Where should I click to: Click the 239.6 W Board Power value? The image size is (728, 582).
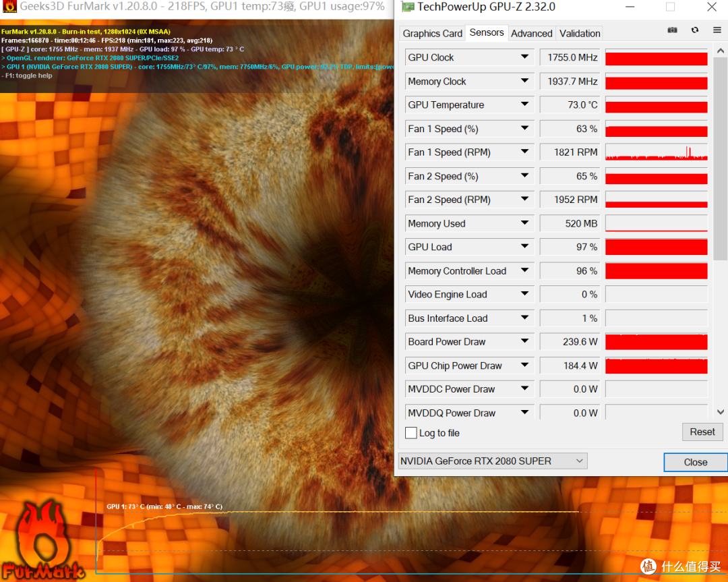(x=570, y=342)
